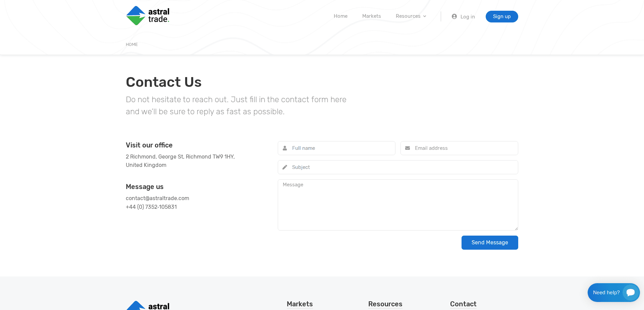Click the Email address input field
The height and width of the screenshot is (310, 644).
pyautogui.click(x=459, y=148)
